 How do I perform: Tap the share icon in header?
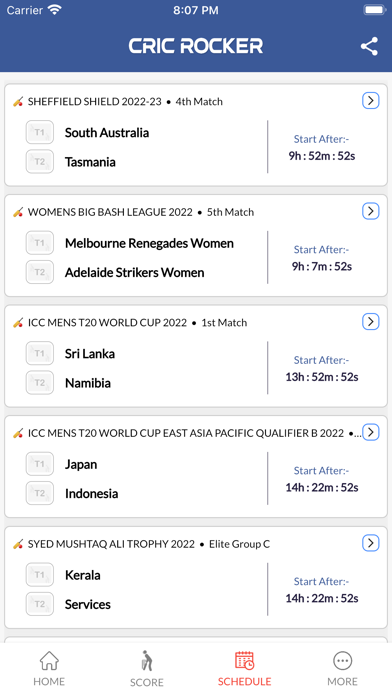click(369, 46)
